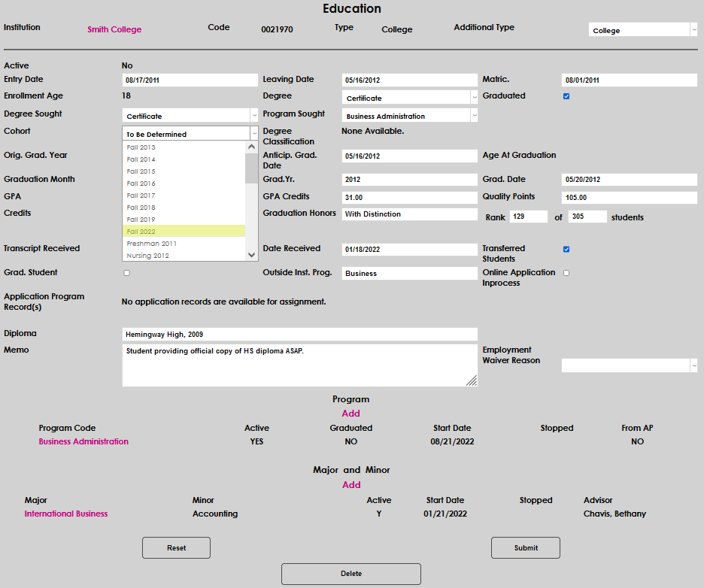Open the Program Sought dropdown
Screen dimensions: 704x588
pyautogui.click(x=410, y=116)
